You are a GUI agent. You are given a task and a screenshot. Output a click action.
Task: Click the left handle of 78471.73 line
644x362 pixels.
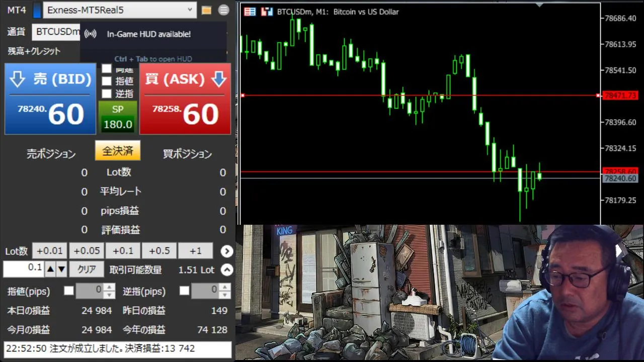[x=243, y=95]
